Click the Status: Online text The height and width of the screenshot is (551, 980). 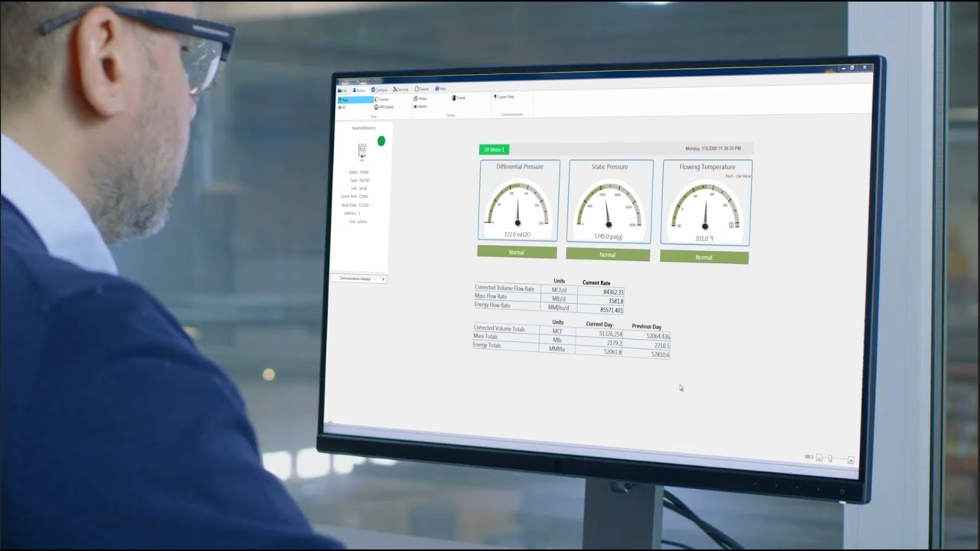click(x=359, y=172)
